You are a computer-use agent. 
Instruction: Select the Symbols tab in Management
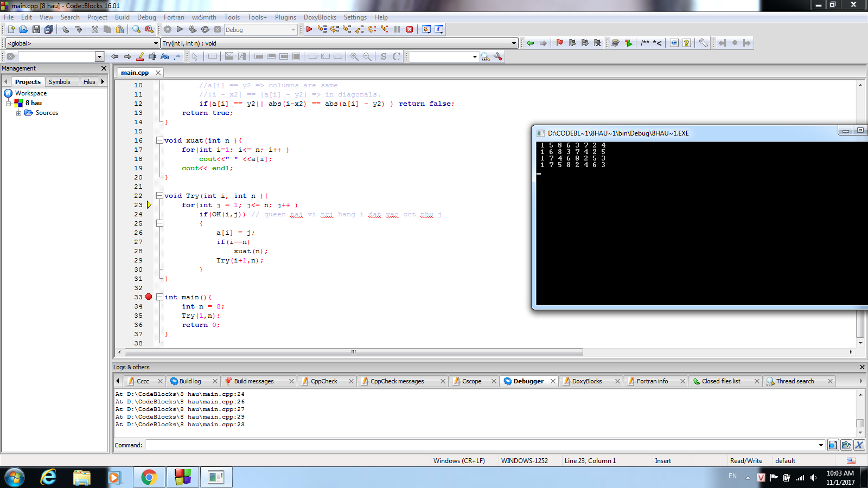coord(60,82)
